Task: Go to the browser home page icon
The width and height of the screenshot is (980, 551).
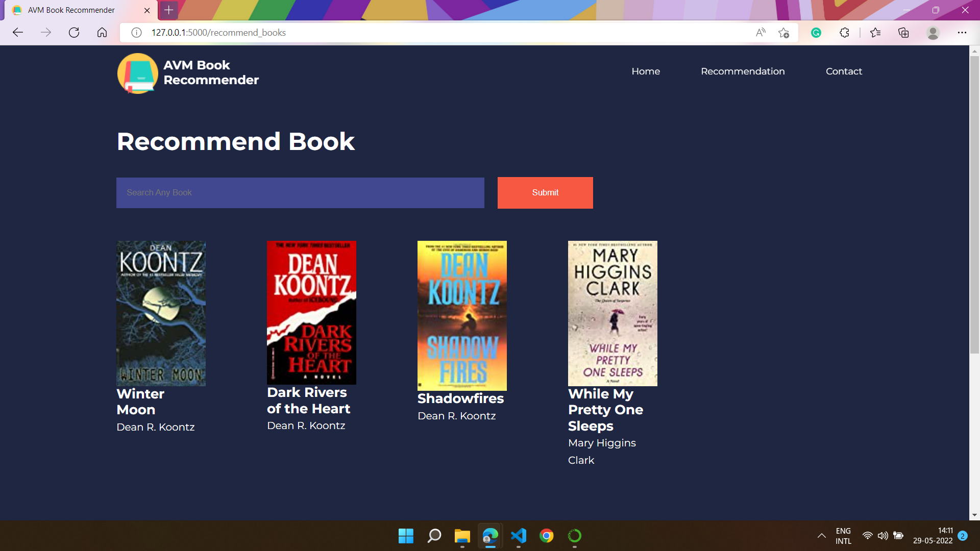Action: click(102, 33)
